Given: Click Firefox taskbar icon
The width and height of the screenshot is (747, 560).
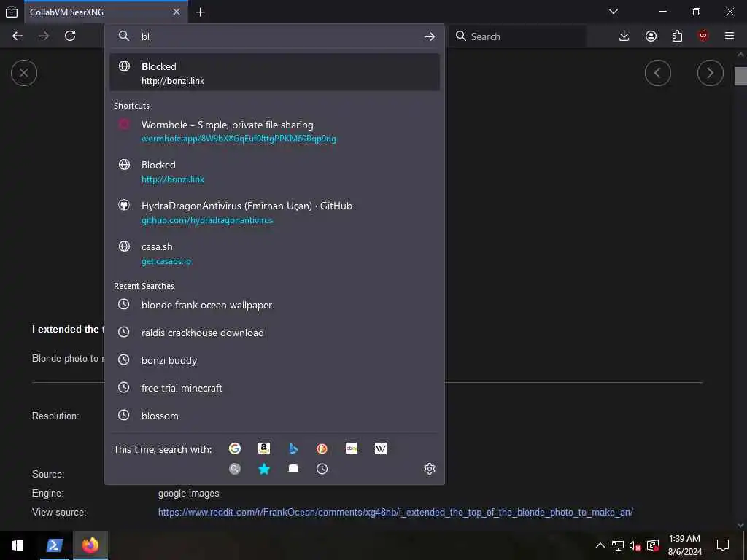Looking at the screenshot, I should coord(90,545).
